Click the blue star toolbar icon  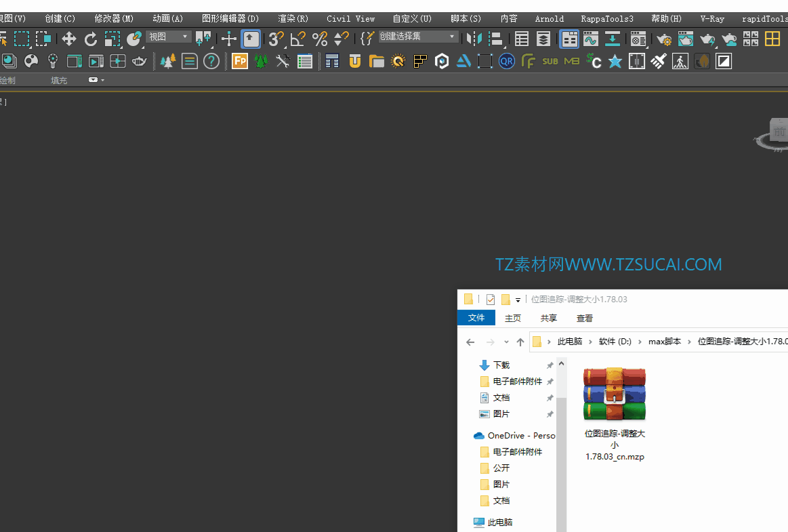click(615, 62)
